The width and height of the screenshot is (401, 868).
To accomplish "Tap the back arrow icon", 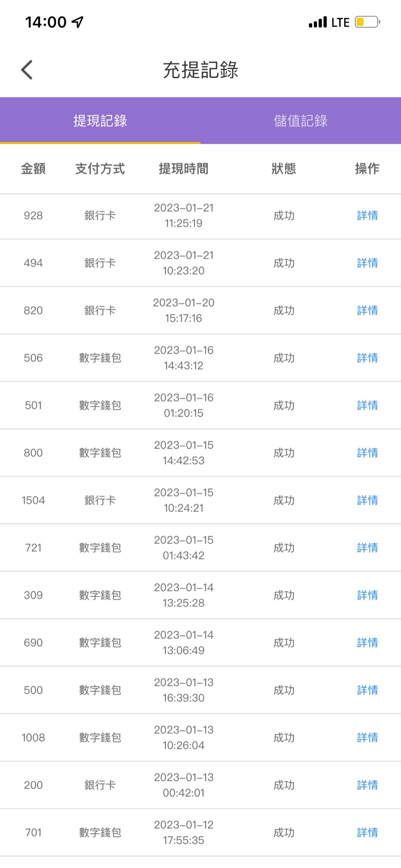I will click(x=27, y=70).
